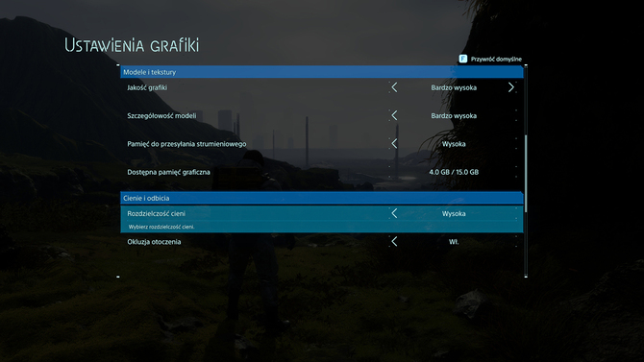Click the 'Wł.' value of Okluzja otoczenia
Screen dimensions: 644x362
(454, 242)
